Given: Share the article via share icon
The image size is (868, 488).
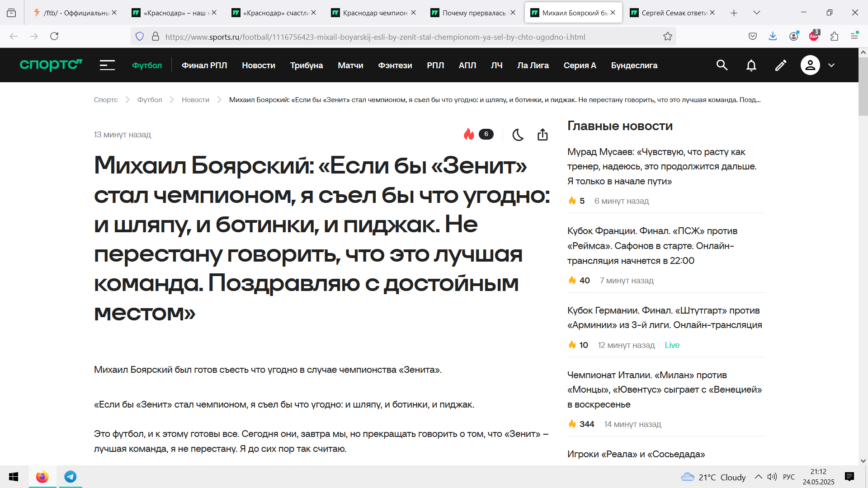Looking at the screenshot, I should (x=542, y=135).
